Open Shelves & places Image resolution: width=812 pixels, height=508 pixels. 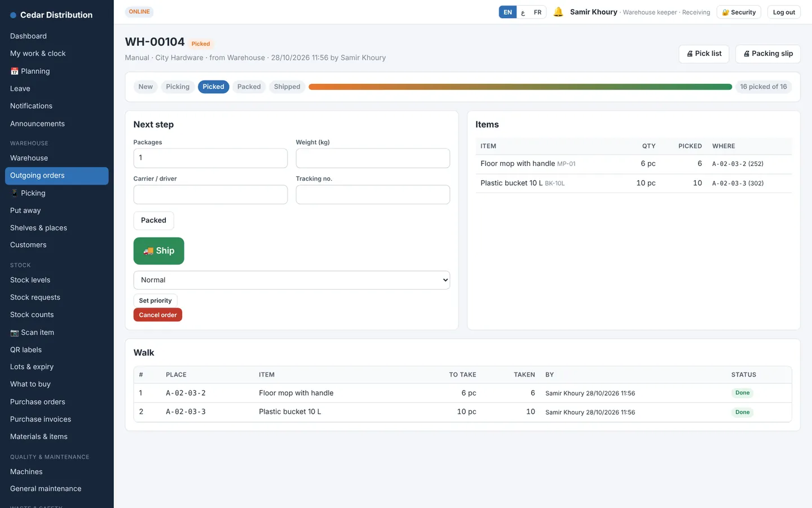(x=56, y=228)
